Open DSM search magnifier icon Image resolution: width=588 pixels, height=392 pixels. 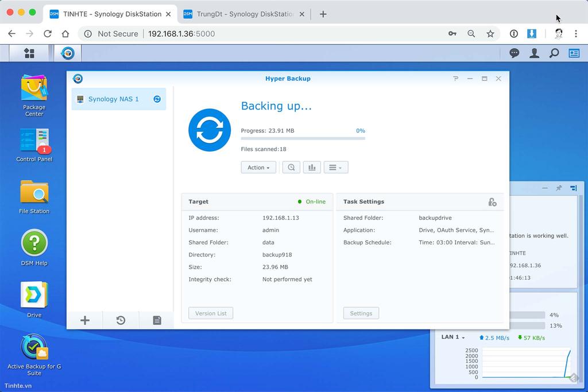(554, 53)
